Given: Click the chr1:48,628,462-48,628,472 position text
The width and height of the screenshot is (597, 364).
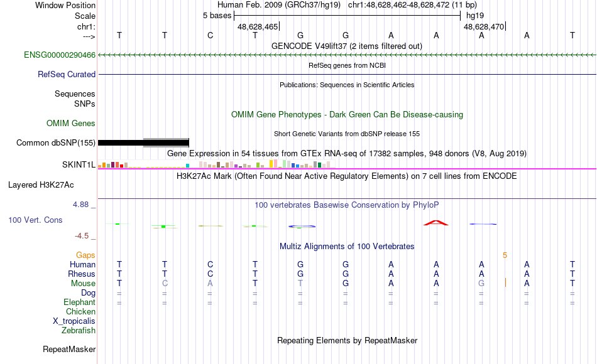Looking at the screenshot, I should [x=412, y=5].
